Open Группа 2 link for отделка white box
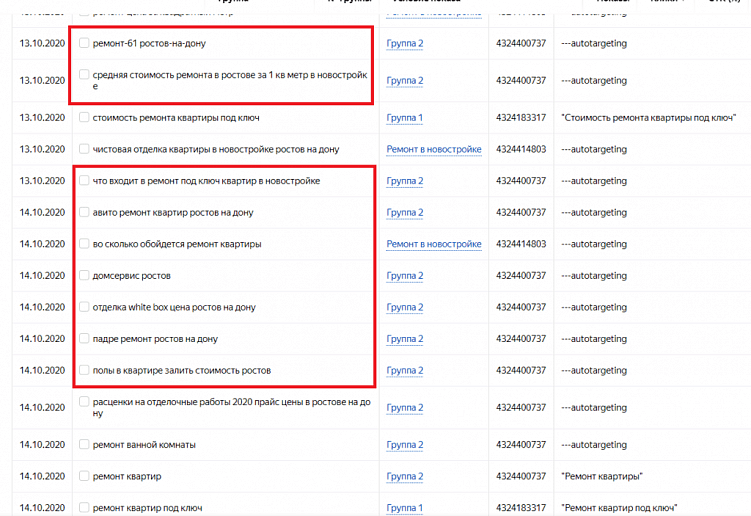The image size is (751, 516). (405, 308)
